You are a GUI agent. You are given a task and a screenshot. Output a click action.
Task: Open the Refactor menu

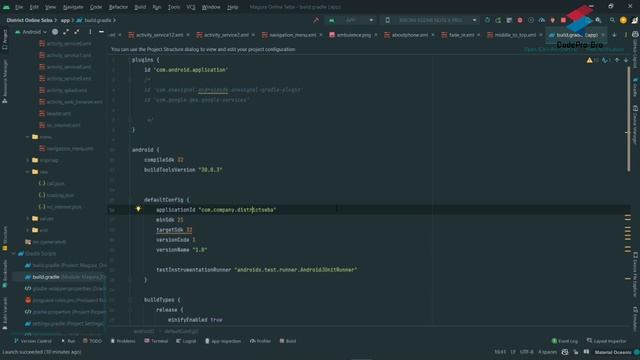(118, 7)
